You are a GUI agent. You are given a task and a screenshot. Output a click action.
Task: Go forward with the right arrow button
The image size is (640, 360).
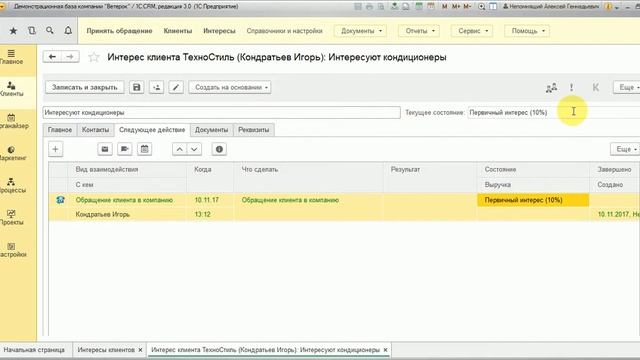coord(70,57)
